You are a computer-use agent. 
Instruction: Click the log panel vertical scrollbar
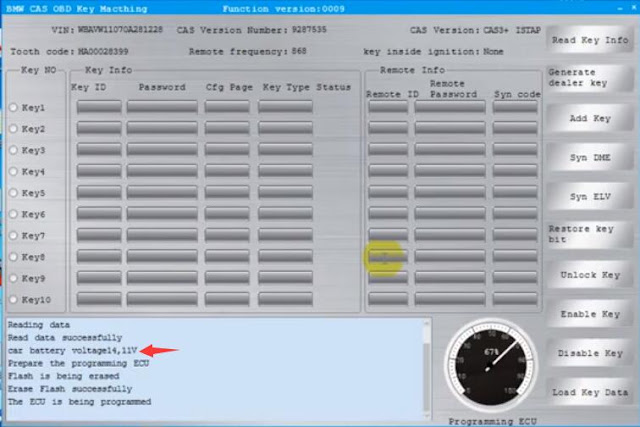tap(427, 369)
